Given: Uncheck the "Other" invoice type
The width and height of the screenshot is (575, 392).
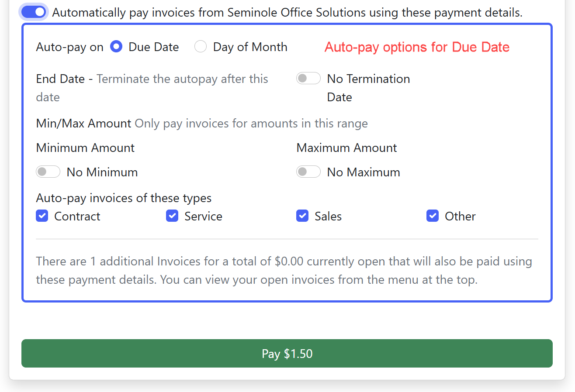Looking at the screenshot, I should 433,216.
